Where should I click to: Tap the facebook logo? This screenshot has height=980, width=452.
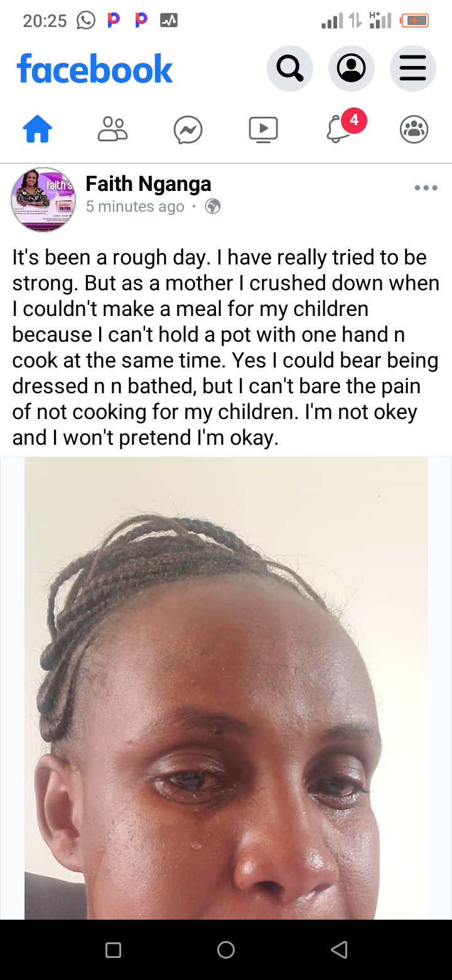point(95,68)
